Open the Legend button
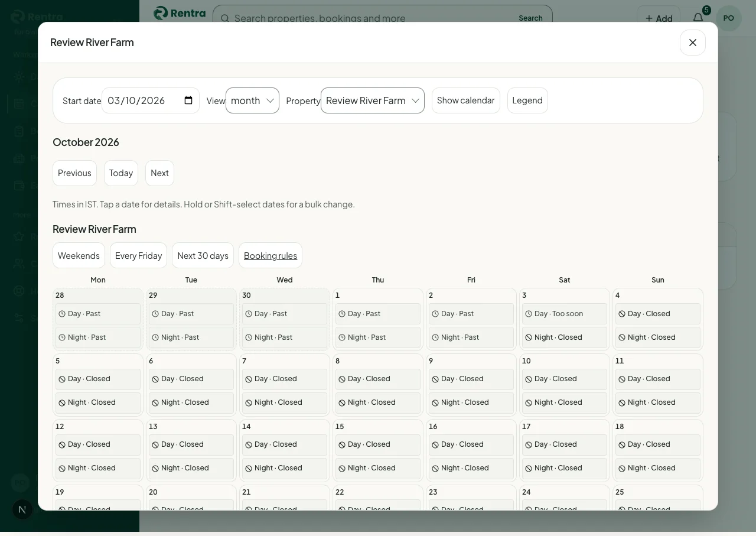This screenshot has height=536, width=756. point(527,100)
